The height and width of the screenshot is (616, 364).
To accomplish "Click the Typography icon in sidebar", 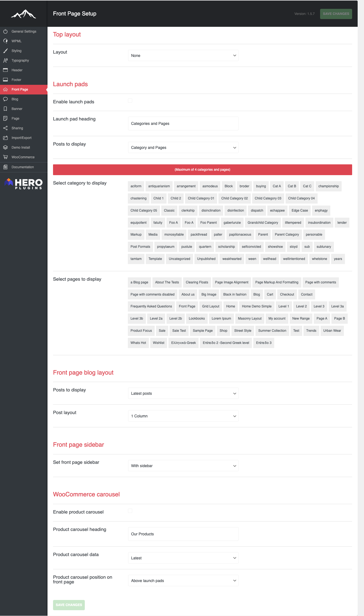I will coord(5,60).
